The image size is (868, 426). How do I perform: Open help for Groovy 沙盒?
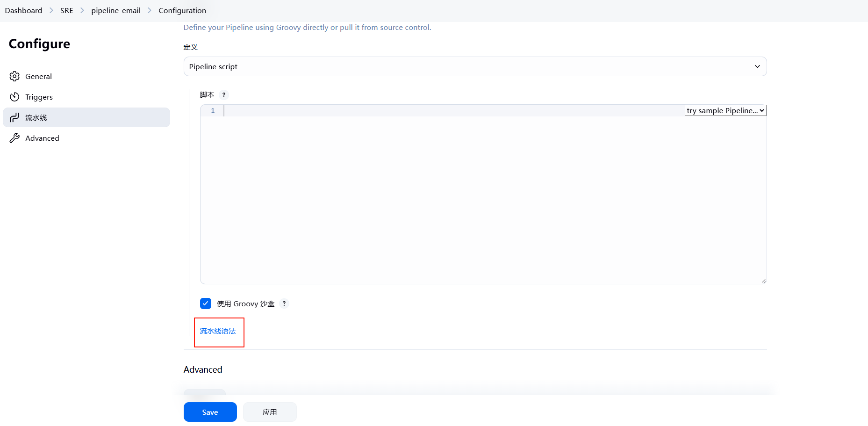[284, 303]
